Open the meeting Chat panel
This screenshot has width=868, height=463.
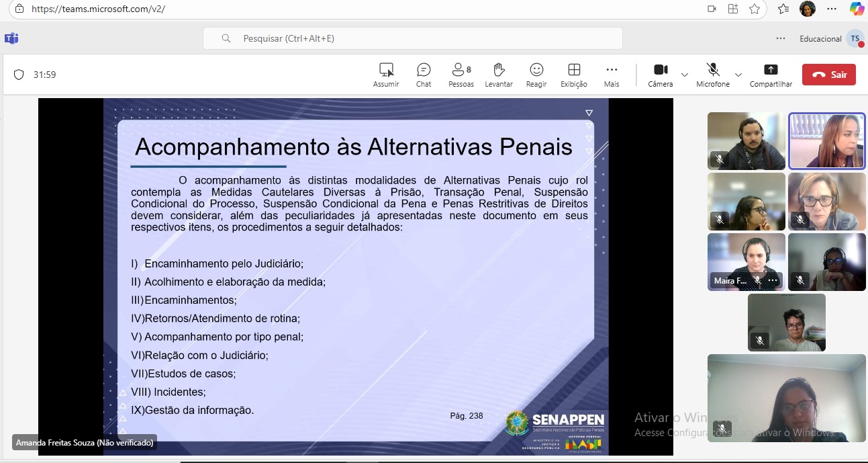[423, 75]
